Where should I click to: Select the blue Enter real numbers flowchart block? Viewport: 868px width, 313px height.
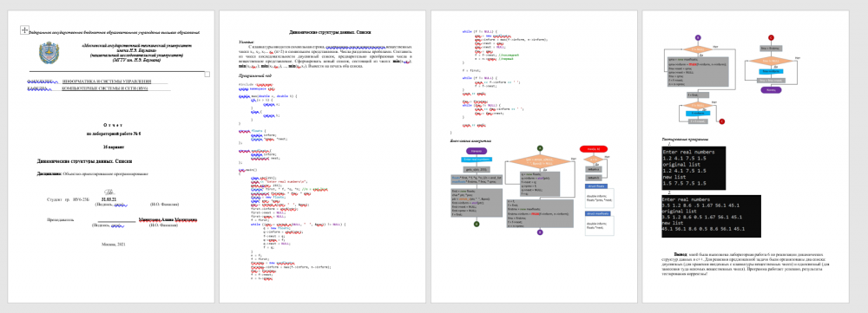tap(477, 160)
